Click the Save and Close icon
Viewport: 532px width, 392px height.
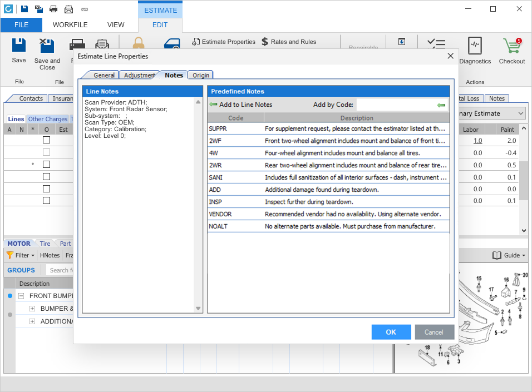(x=47, y=46)
